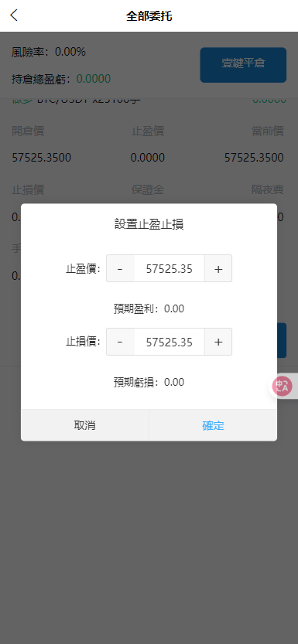Click the 風險率 0.00% label
This screenshot has height=644, width=298.
click(49, 52)
